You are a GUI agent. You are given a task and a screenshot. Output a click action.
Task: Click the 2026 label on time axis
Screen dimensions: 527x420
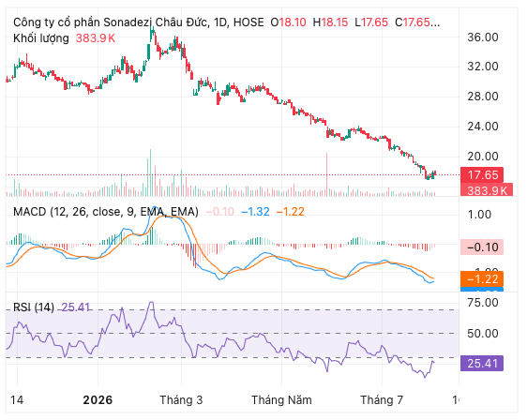(98, 399)
